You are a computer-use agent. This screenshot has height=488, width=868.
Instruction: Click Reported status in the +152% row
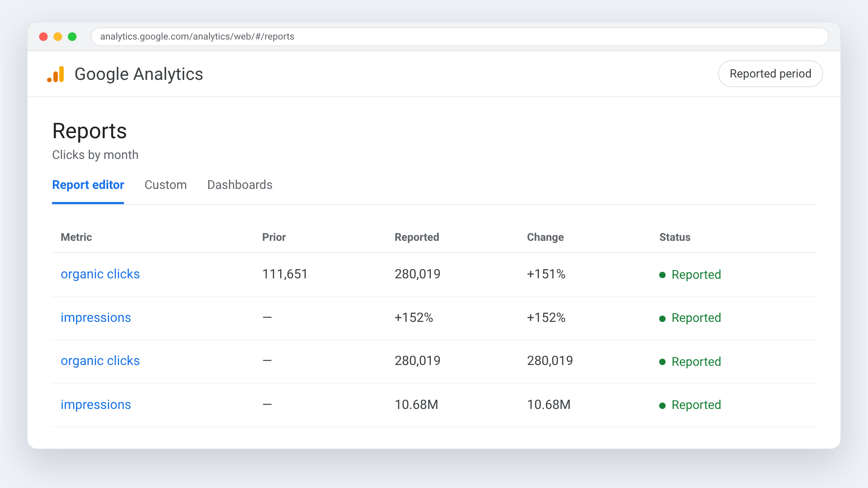(696, 318)
